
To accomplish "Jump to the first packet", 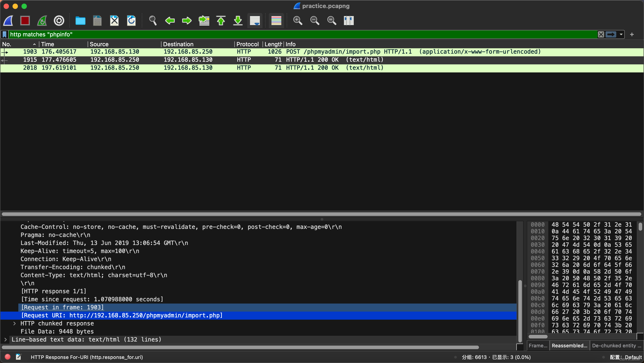I will (221, 21).
